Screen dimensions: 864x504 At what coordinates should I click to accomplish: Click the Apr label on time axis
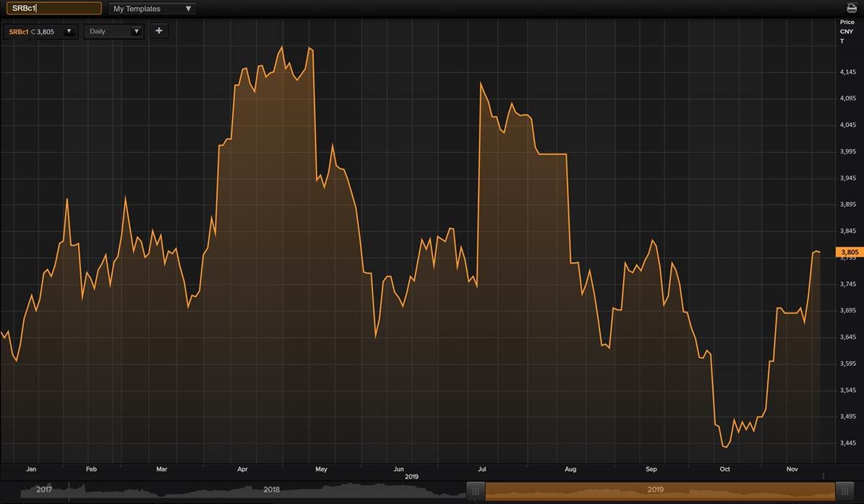243,469
